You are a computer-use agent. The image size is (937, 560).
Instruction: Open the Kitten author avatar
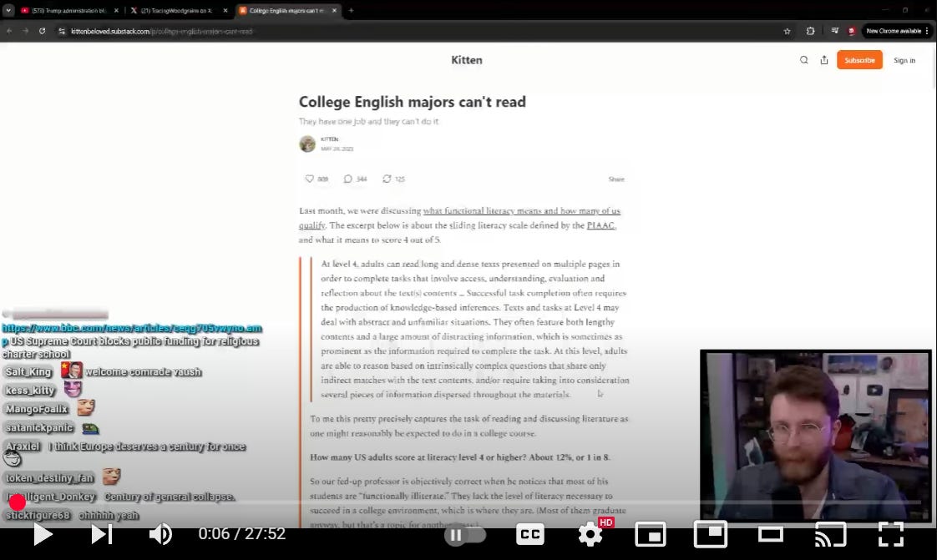[307, 144]
